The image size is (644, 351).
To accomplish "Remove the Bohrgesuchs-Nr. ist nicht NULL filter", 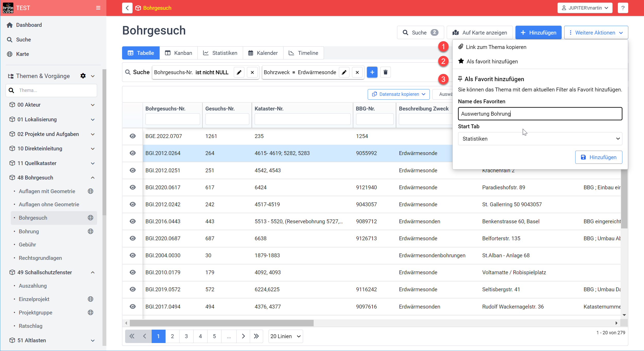I will click(x=252, y=72).
